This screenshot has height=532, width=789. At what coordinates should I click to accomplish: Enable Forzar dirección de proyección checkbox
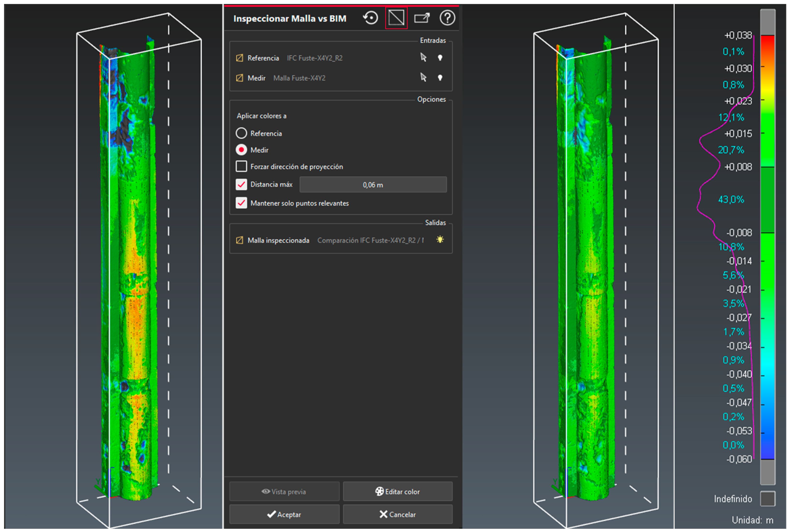point(241,166)
